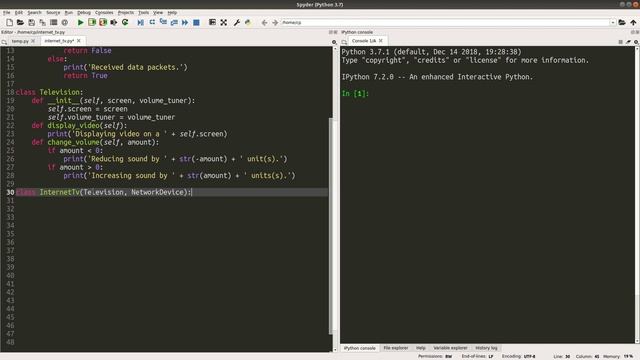Toggle fullscreen mode from the toolbar

(224, 22)
